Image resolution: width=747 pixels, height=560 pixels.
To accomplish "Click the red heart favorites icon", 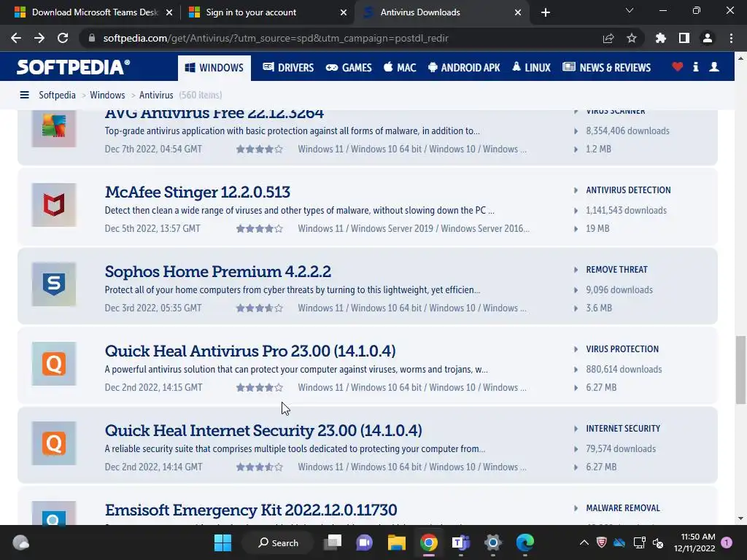I will click(678, 67).
